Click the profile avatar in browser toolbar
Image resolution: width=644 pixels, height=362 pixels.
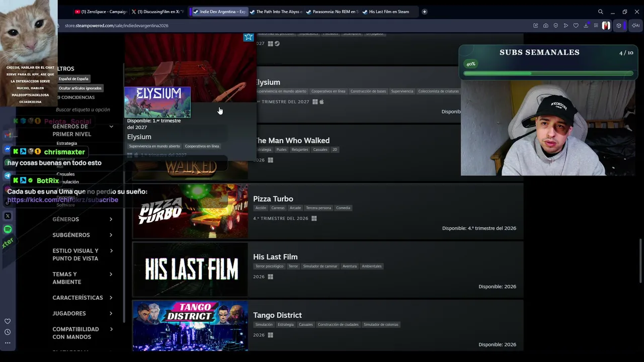click(606, 26)
